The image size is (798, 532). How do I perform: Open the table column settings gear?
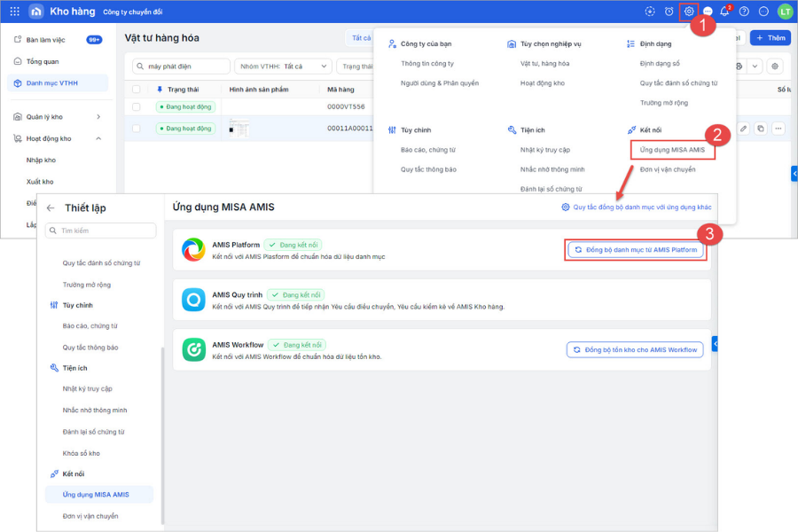[775, 66]
